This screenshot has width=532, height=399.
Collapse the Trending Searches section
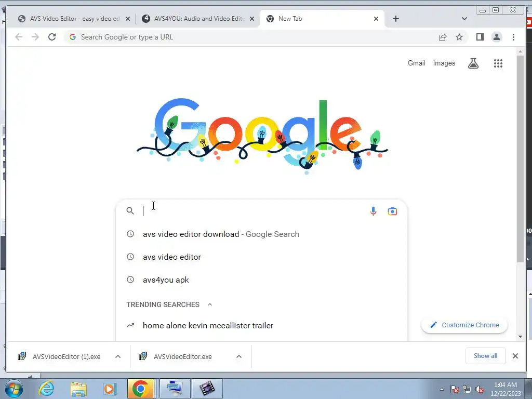[x=210, y=304]
